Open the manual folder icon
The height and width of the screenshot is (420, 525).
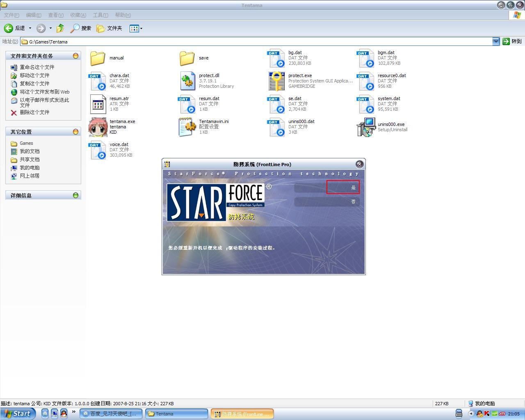click(x=98, y=58)
